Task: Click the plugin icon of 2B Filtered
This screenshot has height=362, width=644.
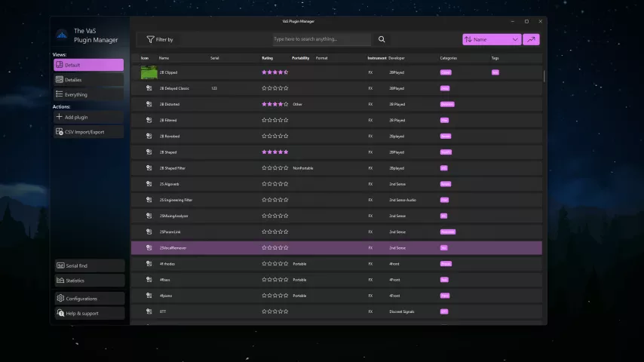Action: [149, 121]
